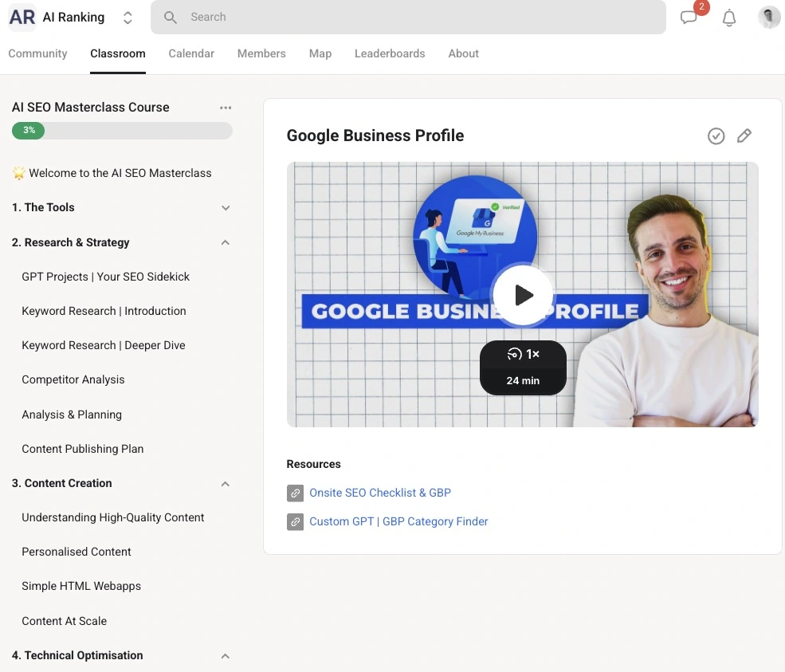Open GPT Projects | Your SEO Sidekick lesson
The height and width of the screenshot is (672, 785).
tap(106, 277)
